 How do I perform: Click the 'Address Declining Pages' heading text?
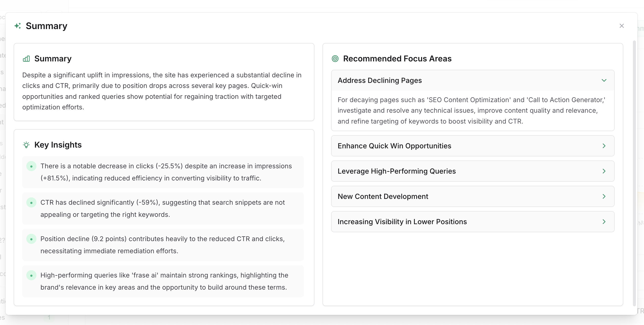coord(380,80)
